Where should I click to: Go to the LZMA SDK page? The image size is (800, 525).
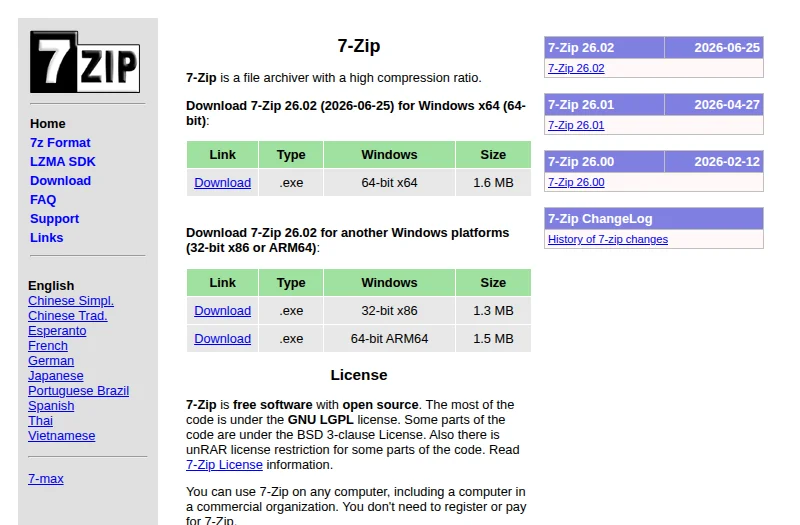click(x=62, y=162)
